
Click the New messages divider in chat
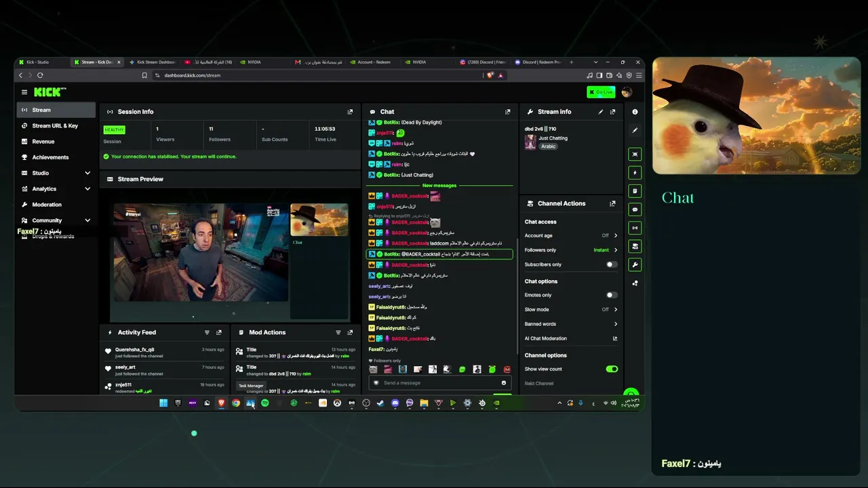click(x=439, y=186)
